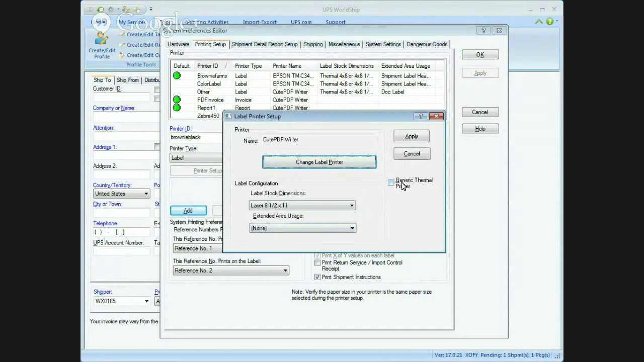Open quick access toolbar customize arrow
Screen dimensions: 644x362
(151, 9)
